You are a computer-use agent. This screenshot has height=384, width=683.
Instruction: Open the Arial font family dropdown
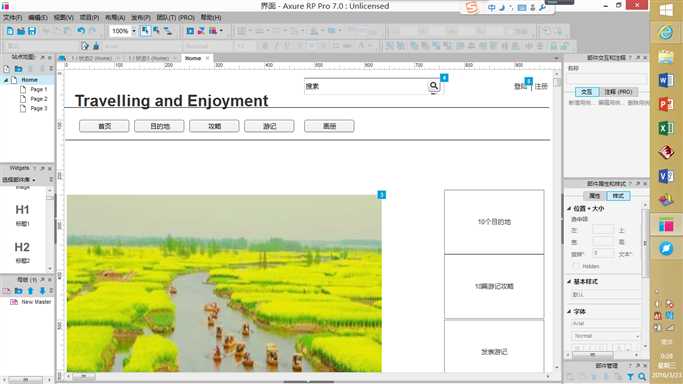605,323
